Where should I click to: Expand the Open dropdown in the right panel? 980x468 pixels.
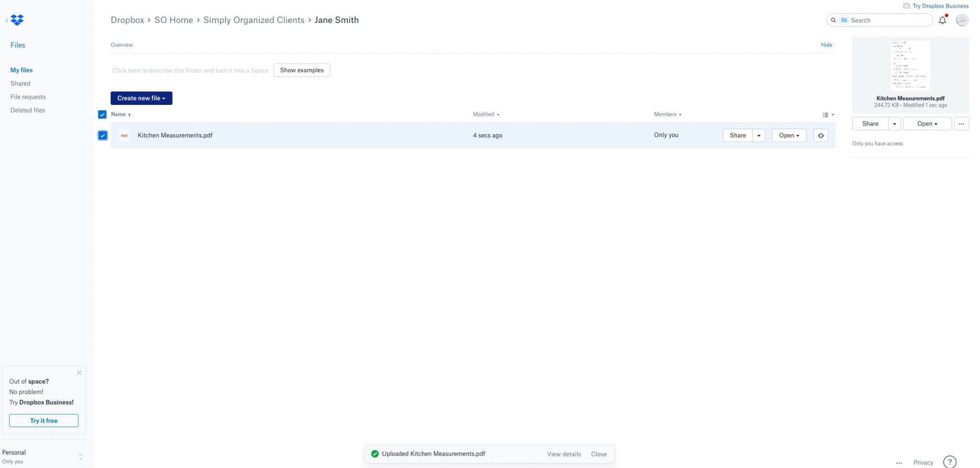(x=926, y=124)
